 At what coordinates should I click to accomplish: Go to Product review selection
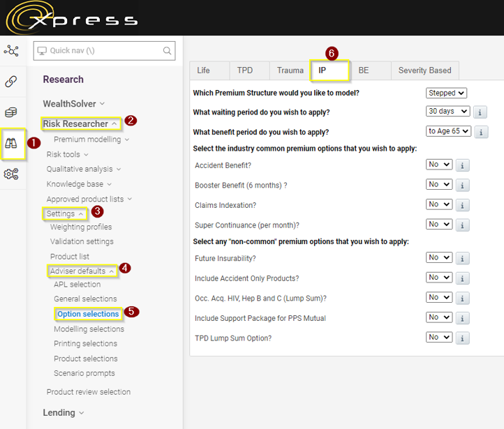tap(89, 392)
